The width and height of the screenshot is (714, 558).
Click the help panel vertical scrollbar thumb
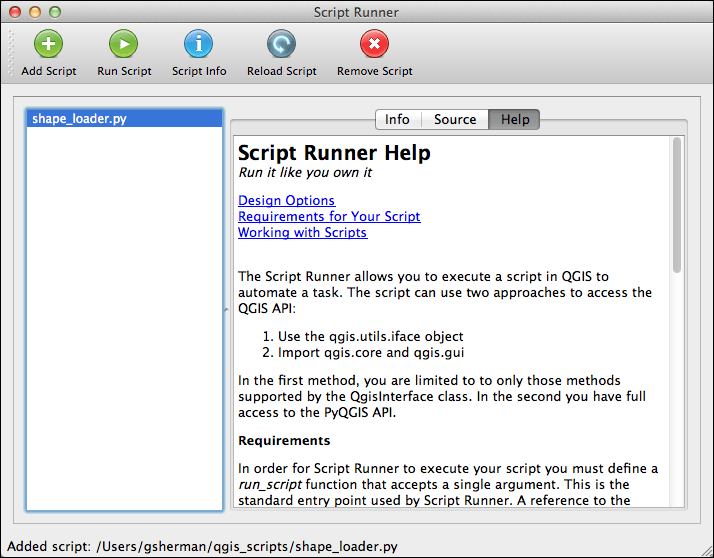click(677, 205)
